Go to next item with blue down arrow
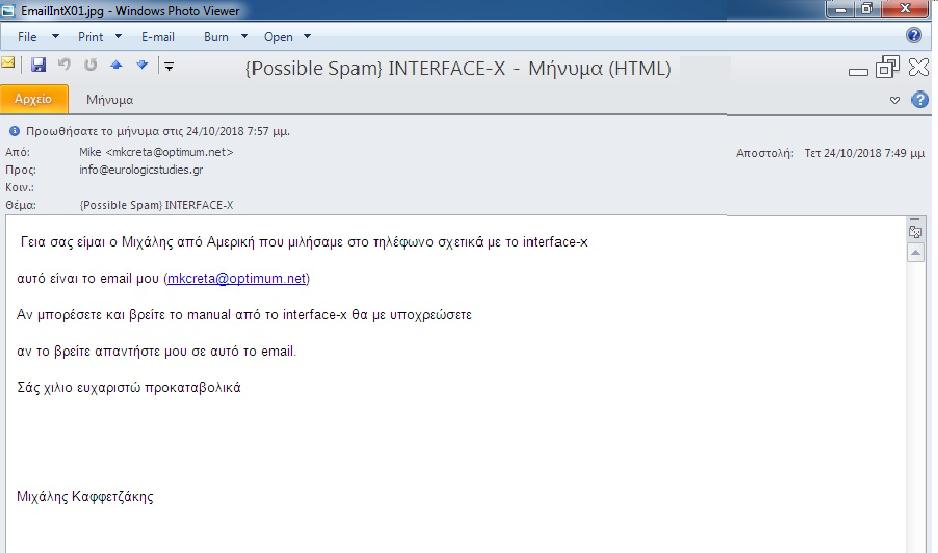The image size is (938, 553). click(x=142, y=65)
